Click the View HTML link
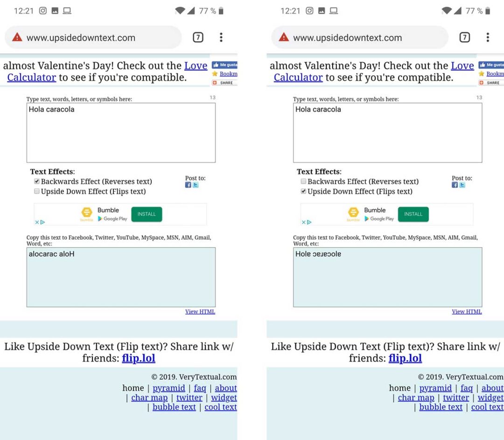 pos(200,312)
